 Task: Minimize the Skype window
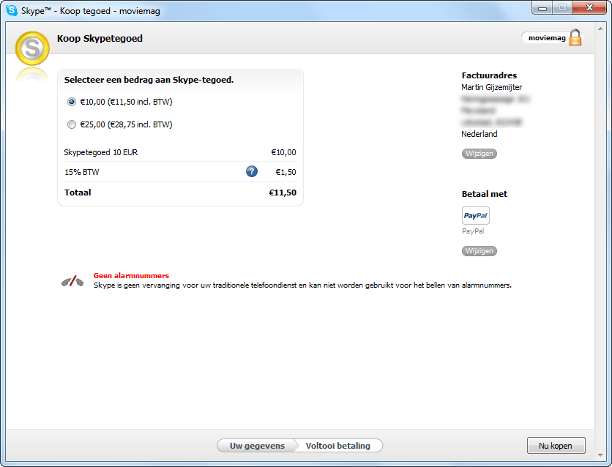click(542, 8)
